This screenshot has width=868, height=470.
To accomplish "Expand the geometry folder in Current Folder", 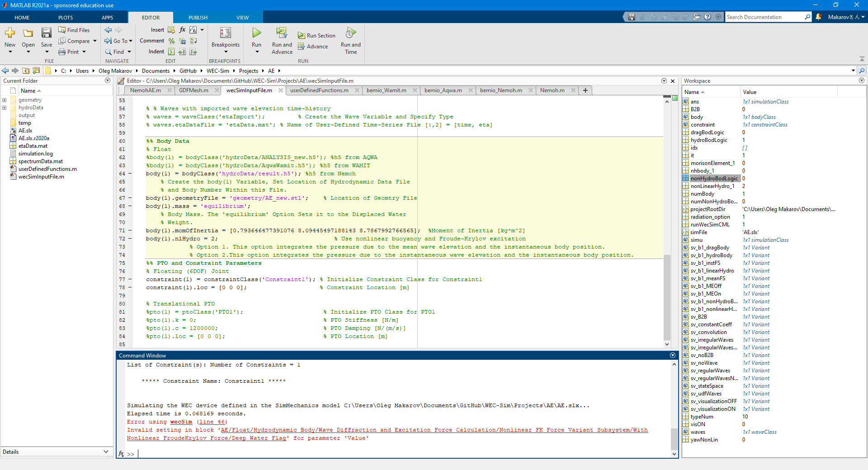I will pyautogui.click(x=5, y=100).
